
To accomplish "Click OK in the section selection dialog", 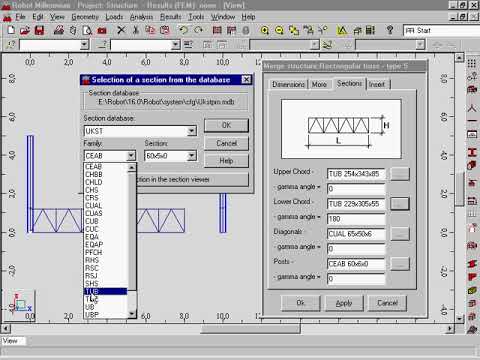I will [x=226, y=125].
